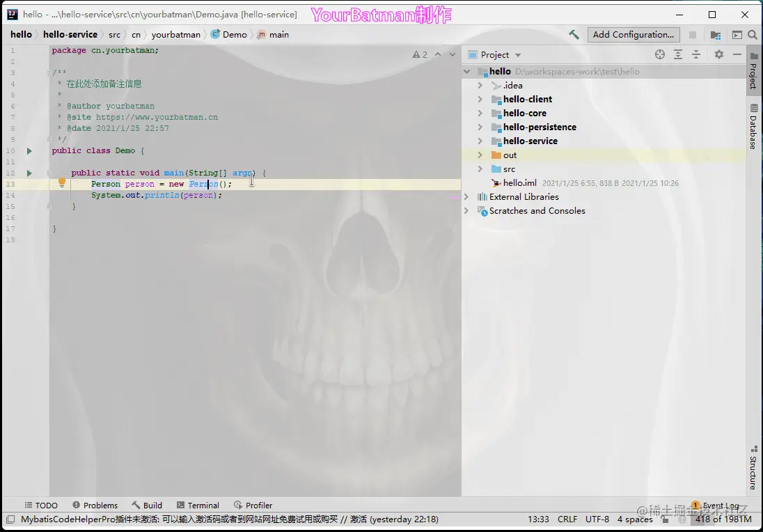Collapse the hello root node
The height and width of the screenshot is (532, 763).
click(x=467, y=72)
